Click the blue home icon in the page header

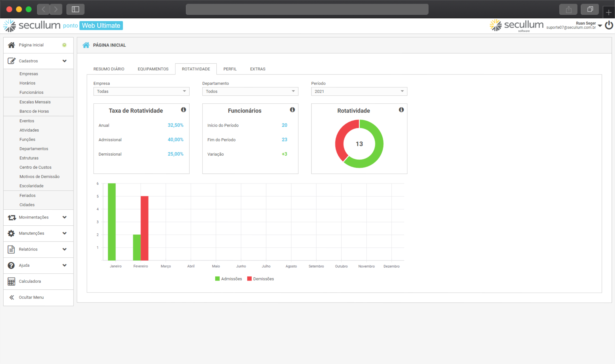pyautogui.click(x=86, y=45)
